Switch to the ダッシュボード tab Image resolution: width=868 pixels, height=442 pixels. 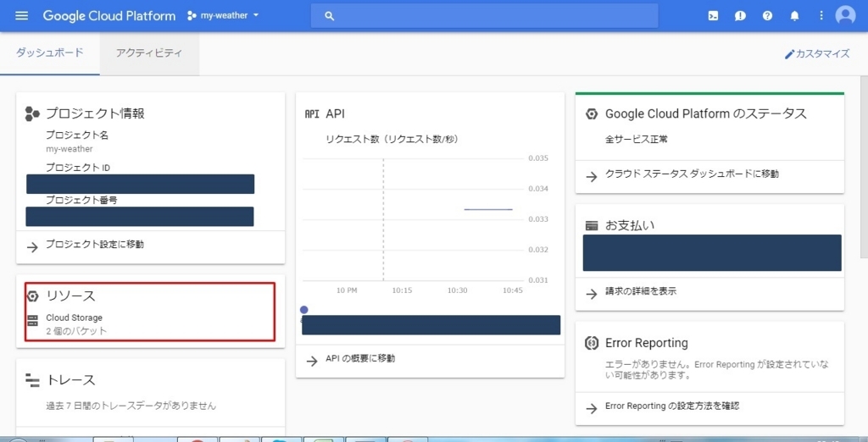coord(50,53)
